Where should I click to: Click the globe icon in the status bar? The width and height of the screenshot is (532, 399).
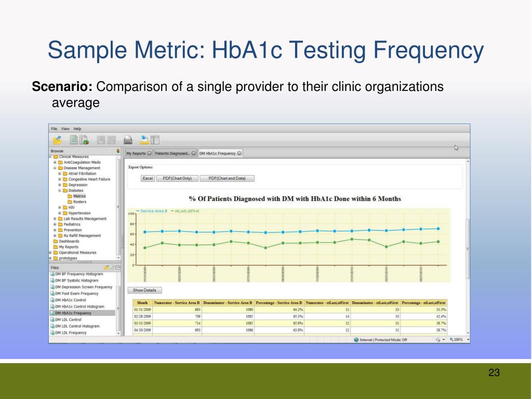tap(356, 340)
